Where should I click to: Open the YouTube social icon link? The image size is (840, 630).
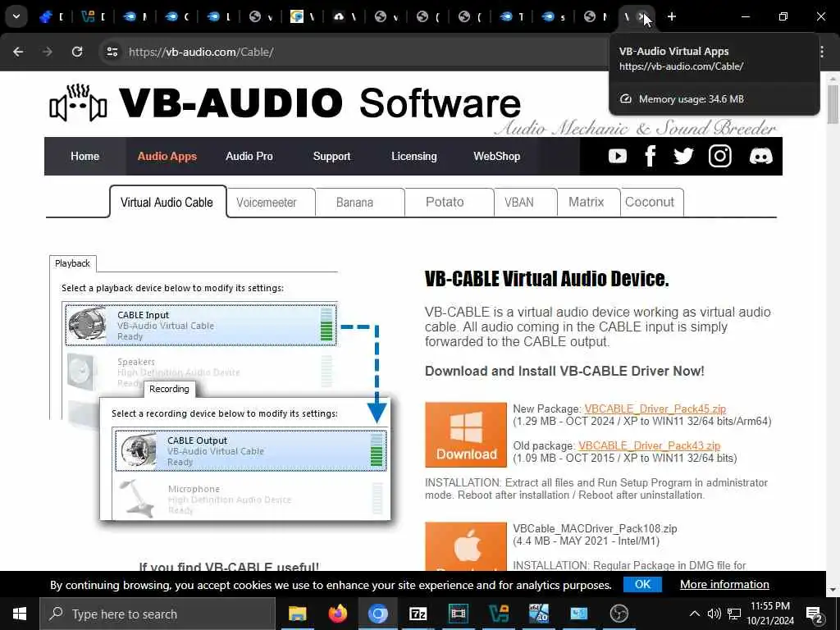617,156
